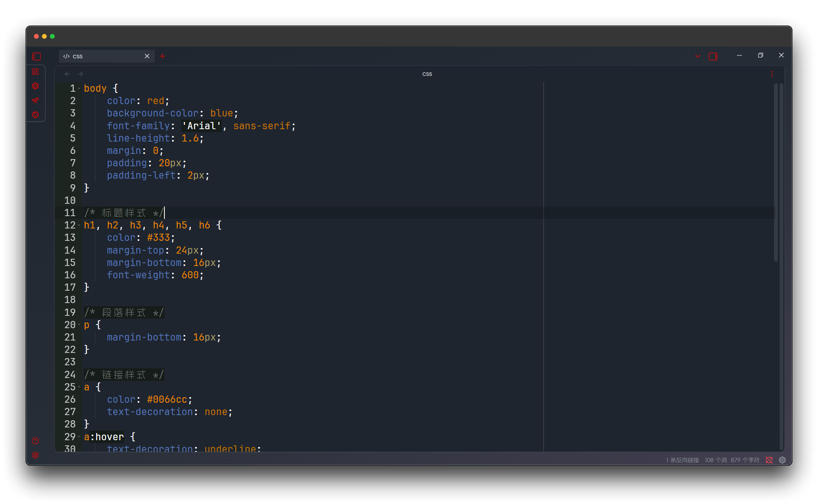
Task: Open the tab list dropdown chevron
Action: click(x=698, y=56)
